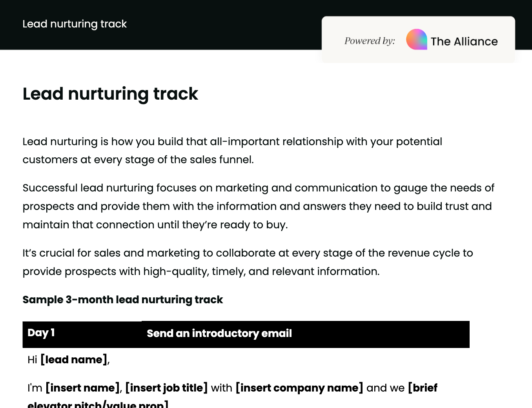Viewport: 532px width, 408px height.
Task: Click the large bold "Lead nurturing track" heading
Action: (x=110, y=94)
